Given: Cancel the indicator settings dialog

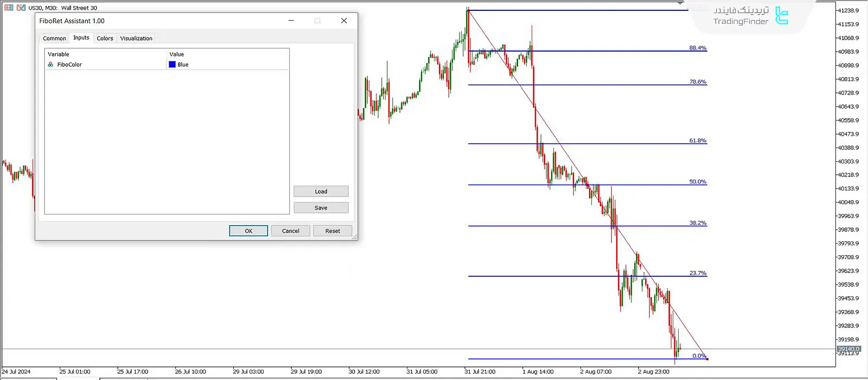Looking at the screenshot, I should point(290,231).
